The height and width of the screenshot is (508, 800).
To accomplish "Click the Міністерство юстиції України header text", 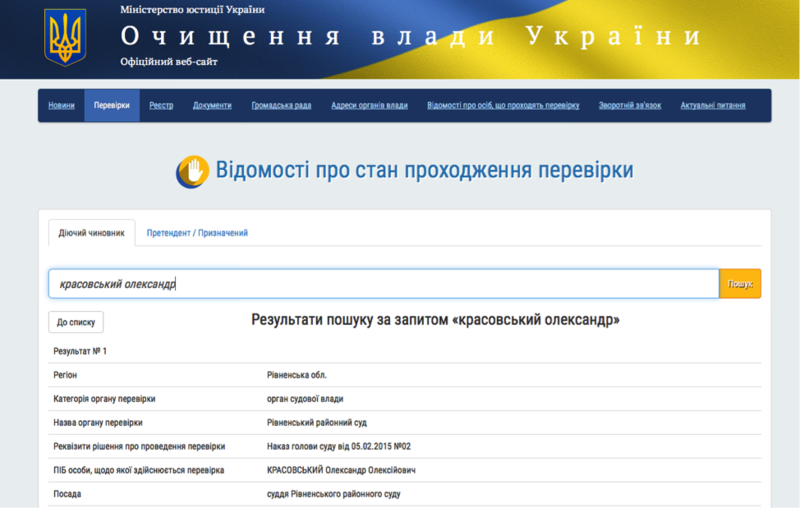I will (x=192, y=9).
